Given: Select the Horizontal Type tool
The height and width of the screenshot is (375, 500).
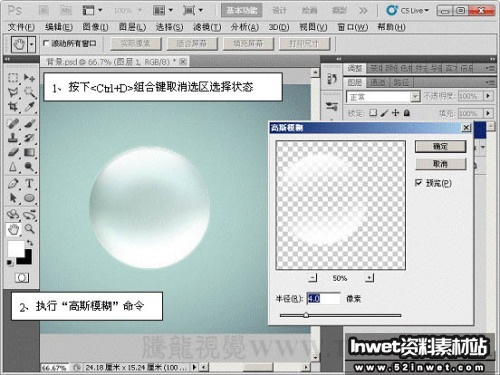Looking at the screenshot, I should coord(29,183).
